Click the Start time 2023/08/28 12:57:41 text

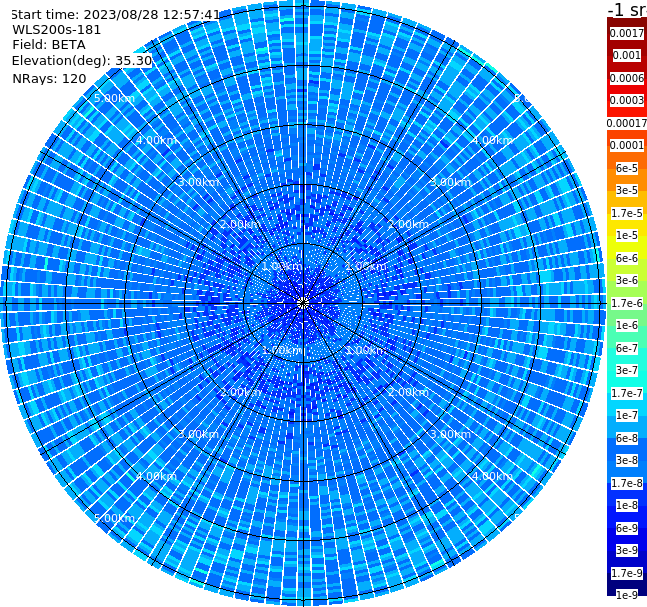[x=115, y=15]
